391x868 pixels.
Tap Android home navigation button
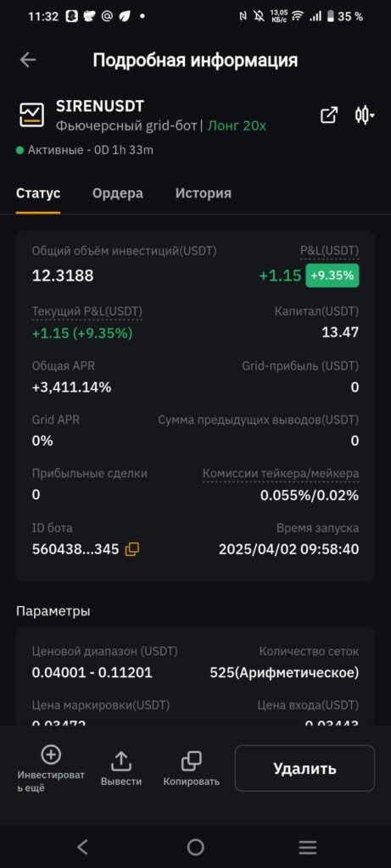point(195,847)
